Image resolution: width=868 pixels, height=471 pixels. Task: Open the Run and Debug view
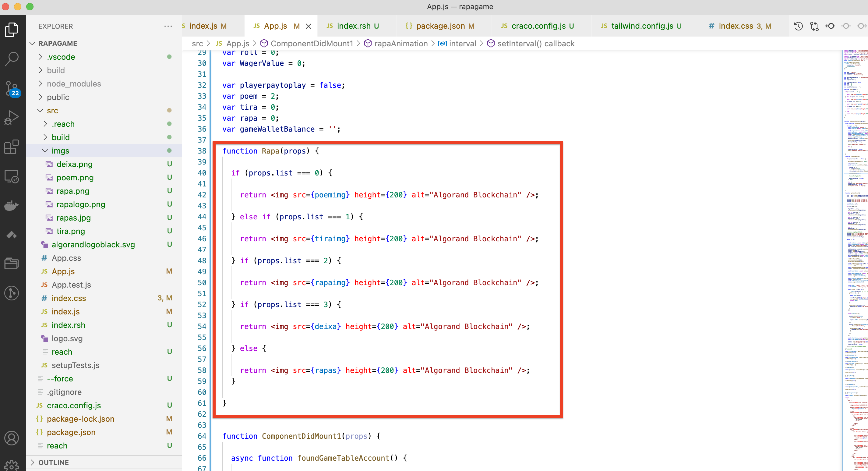tap(12, 118)
